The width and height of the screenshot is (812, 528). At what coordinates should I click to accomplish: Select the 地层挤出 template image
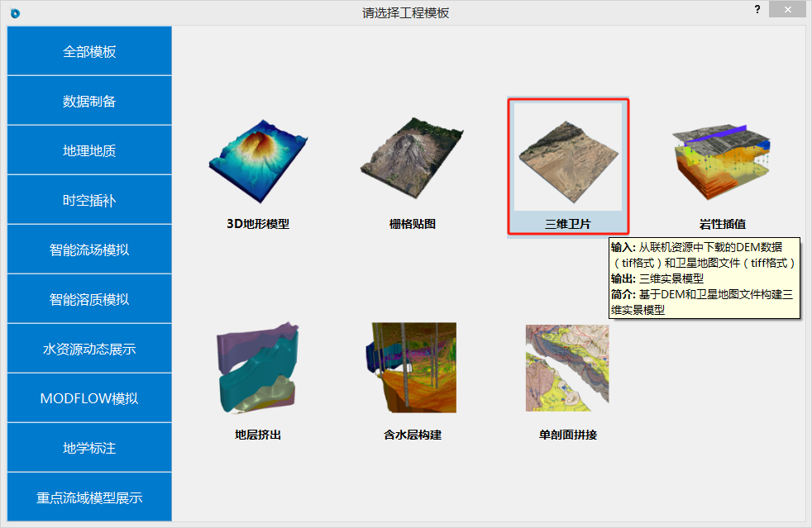[258, 369]
